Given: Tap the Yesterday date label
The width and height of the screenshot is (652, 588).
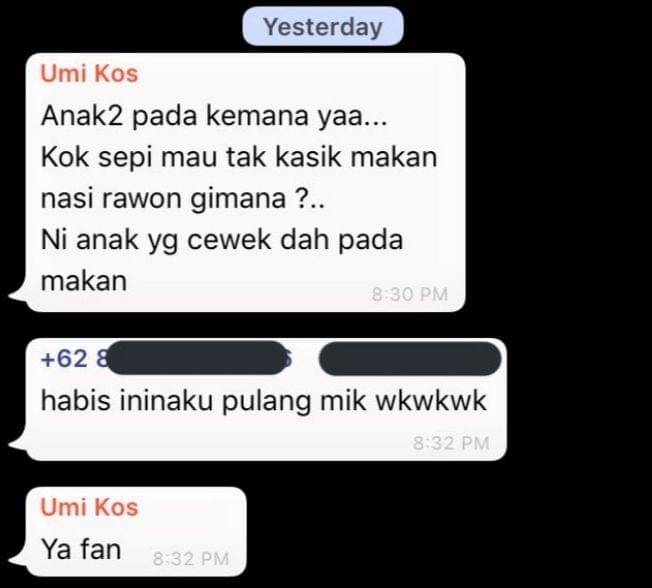Looking at the screenshot, I should 323,27.
